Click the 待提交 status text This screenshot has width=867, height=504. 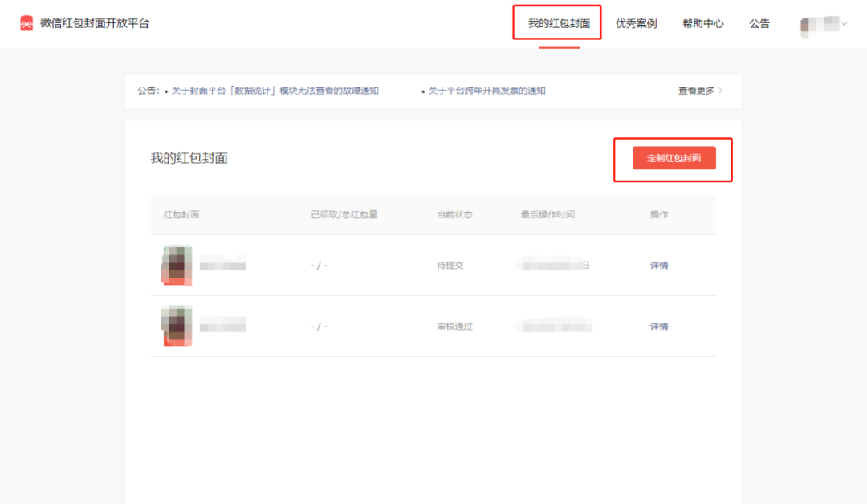450,265
